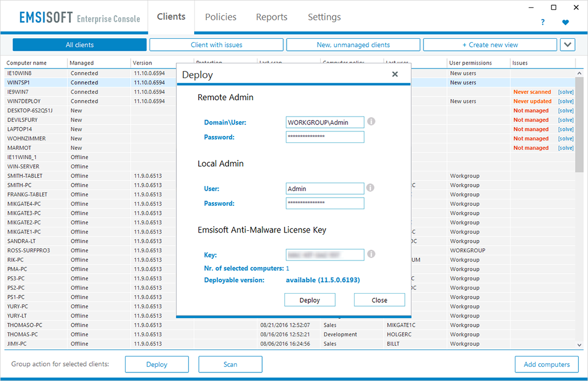
Task: Select the JIMY-PC client row
Action: pyautogui.click(x=290, y=344)
